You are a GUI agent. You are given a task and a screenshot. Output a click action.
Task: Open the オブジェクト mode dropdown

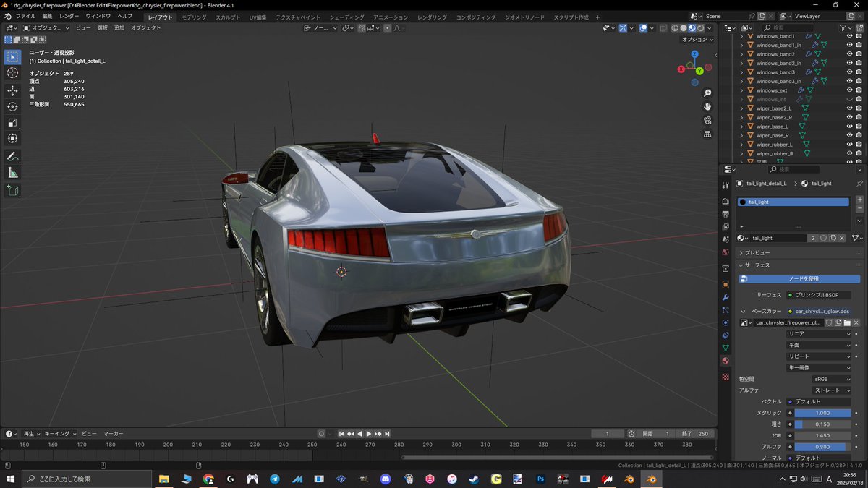(46, 27)
